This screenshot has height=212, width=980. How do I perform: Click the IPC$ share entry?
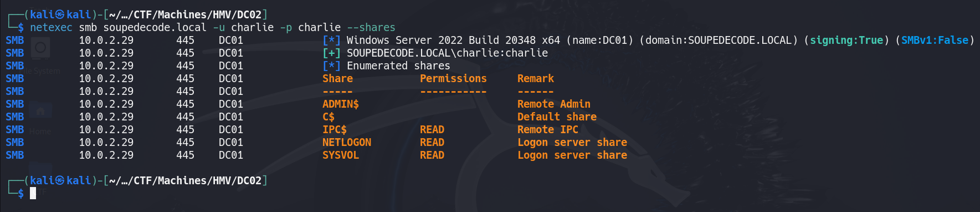(x=335, y=129)
